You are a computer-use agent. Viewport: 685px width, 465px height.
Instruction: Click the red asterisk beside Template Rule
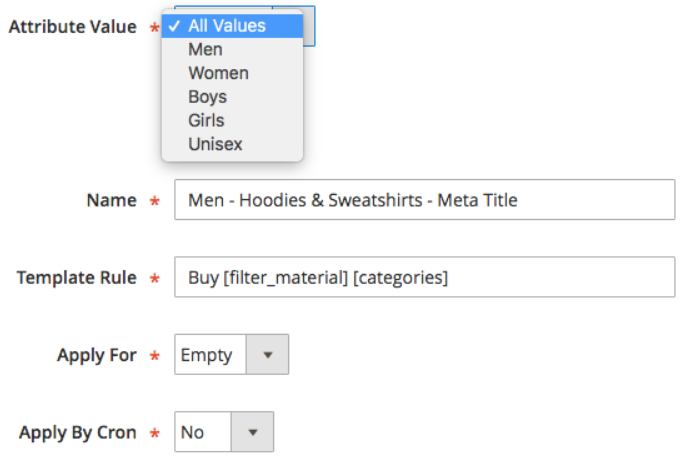154,279
